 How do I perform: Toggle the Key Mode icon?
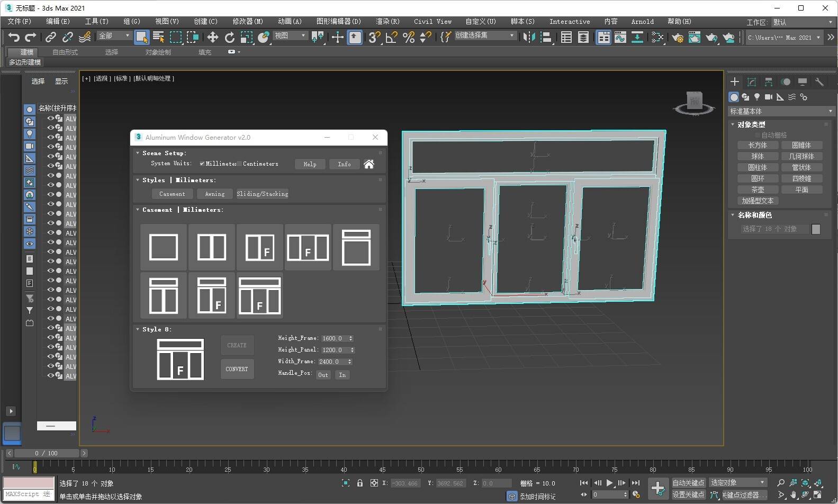coord(584,494)
